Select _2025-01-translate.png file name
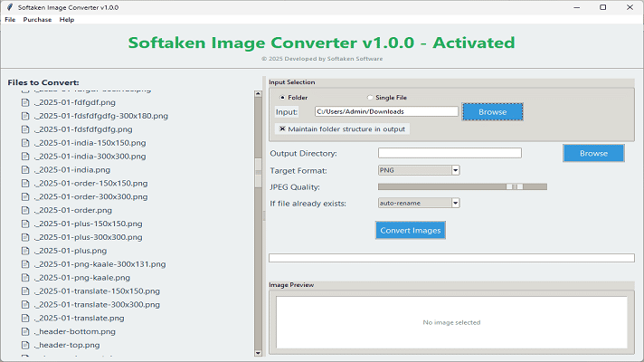Viewport: 644px width, 362px height. 80,318
